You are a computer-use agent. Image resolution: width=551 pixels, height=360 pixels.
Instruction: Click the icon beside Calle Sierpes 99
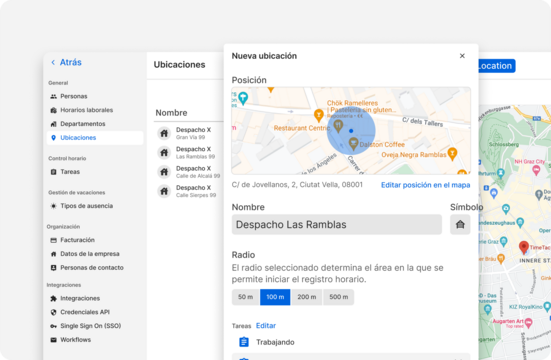(x=164, y=191)
